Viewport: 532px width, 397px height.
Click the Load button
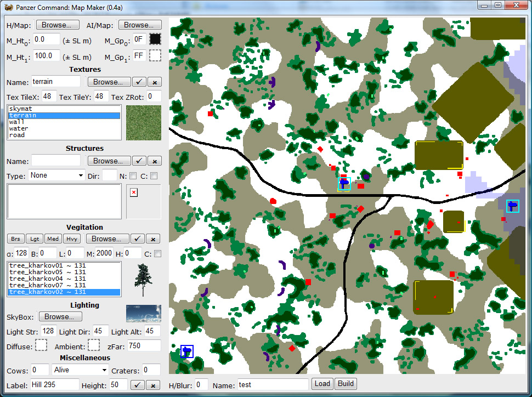[x=322, y=384]
